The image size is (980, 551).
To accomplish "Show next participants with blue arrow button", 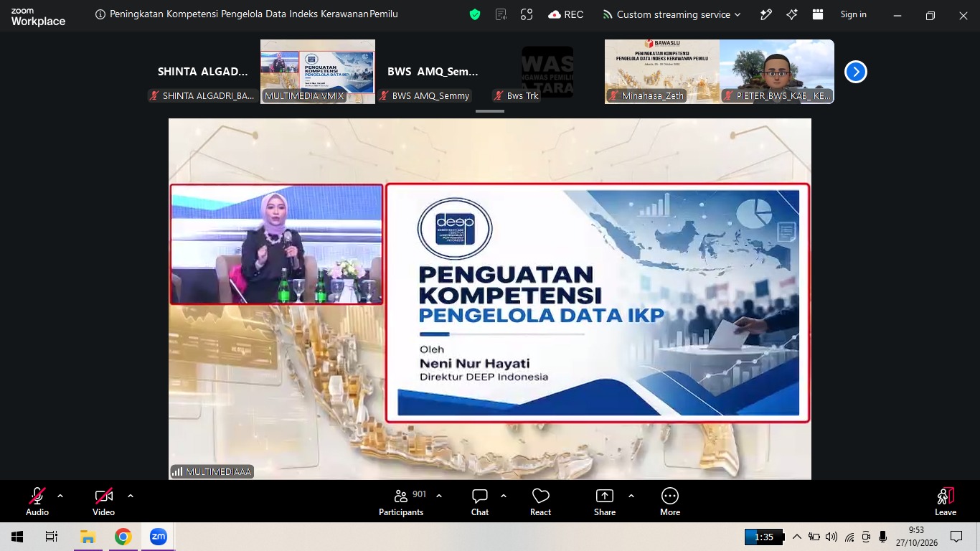I will click(856, 72).
